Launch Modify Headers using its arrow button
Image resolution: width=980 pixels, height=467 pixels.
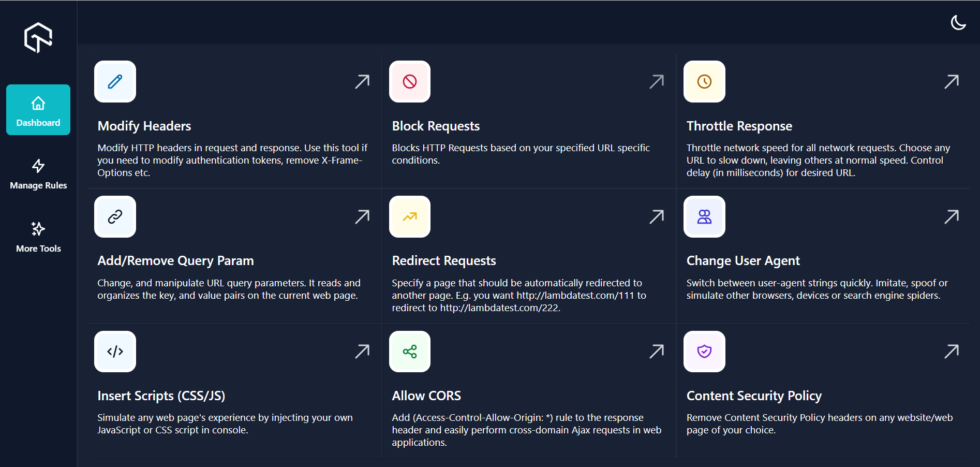[362, 81]
